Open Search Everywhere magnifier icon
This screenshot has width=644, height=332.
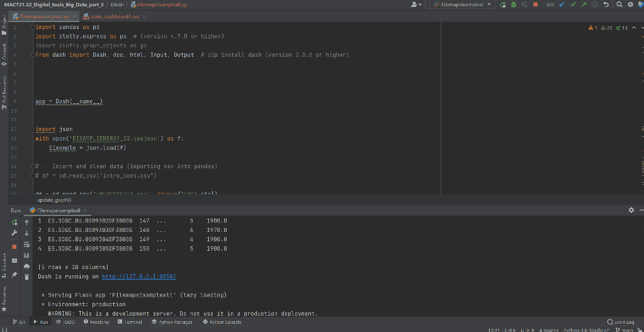tap(620, 4)
